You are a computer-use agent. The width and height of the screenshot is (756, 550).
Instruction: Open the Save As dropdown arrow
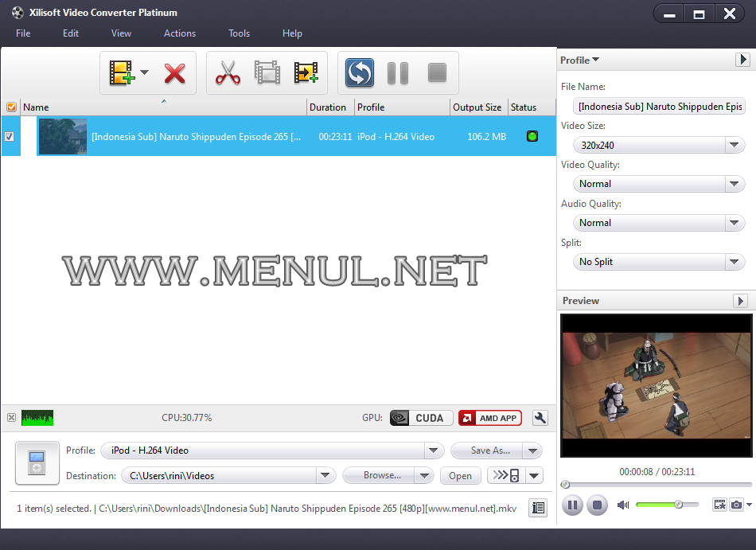coord(532,451)
